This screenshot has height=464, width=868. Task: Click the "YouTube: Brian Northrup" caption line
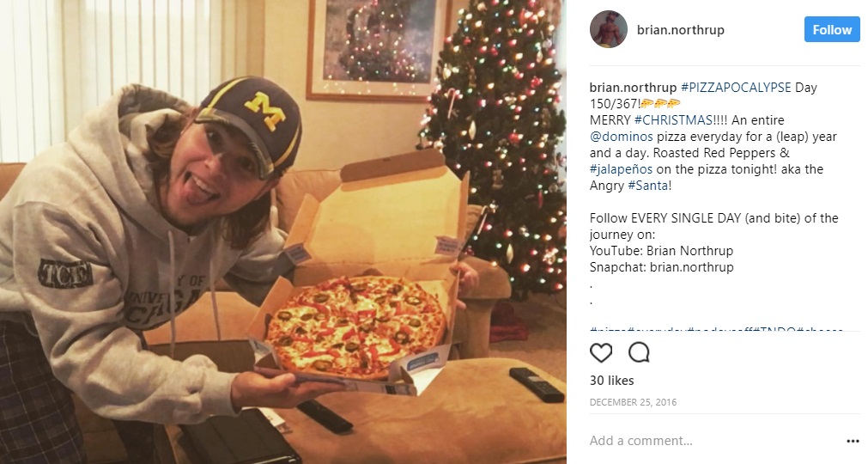point(661,251)
